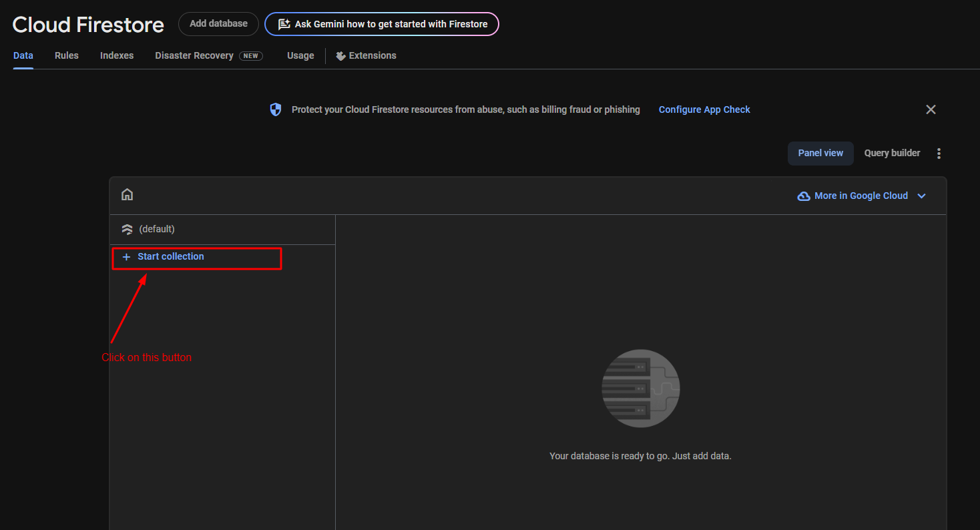Switch to Panel view
This screenshot has height=530, width=980.
pyautogui.click(x=820, y=153)
